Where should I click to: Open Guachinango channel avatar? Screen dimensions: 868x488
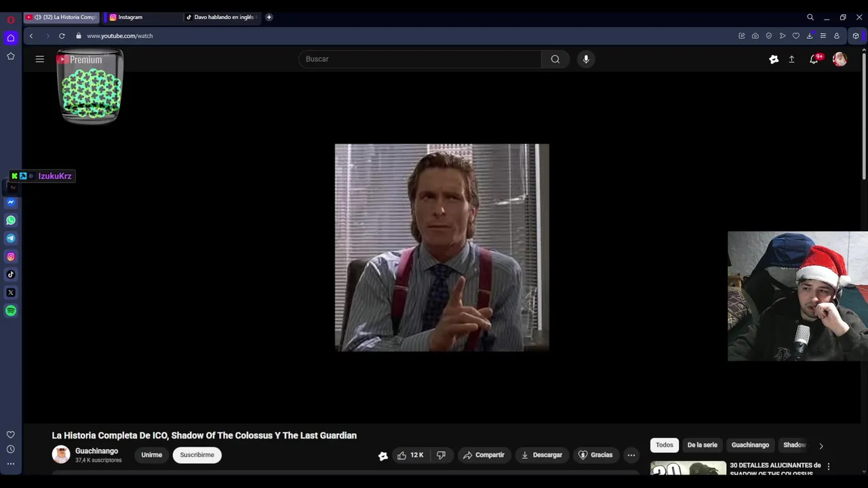61,455
